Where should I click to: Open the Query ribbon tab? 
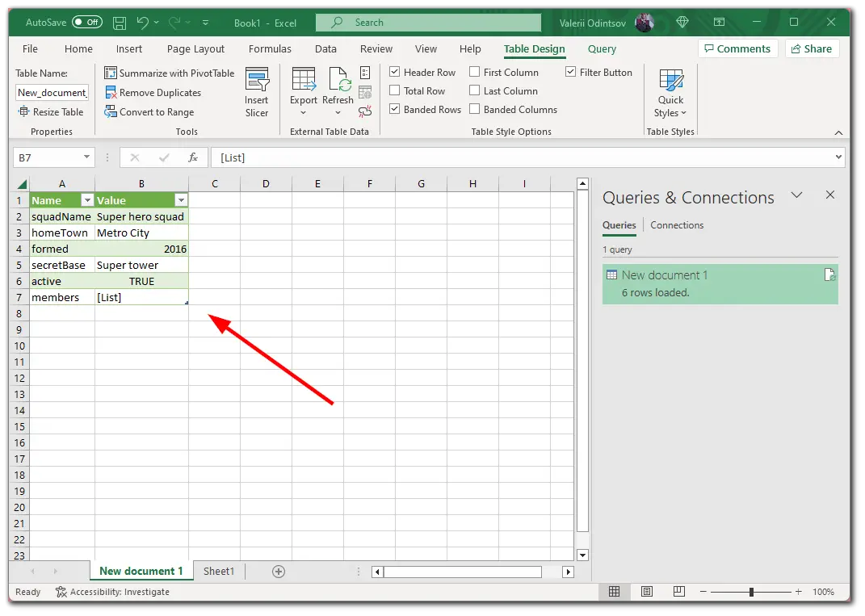tap(602, 48)
